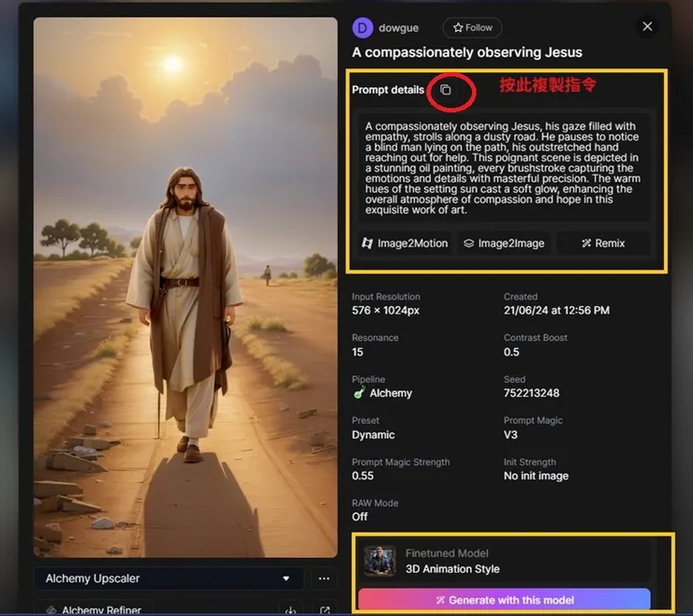
Task: Click the seed value 752213248
Action: point(531,393)
